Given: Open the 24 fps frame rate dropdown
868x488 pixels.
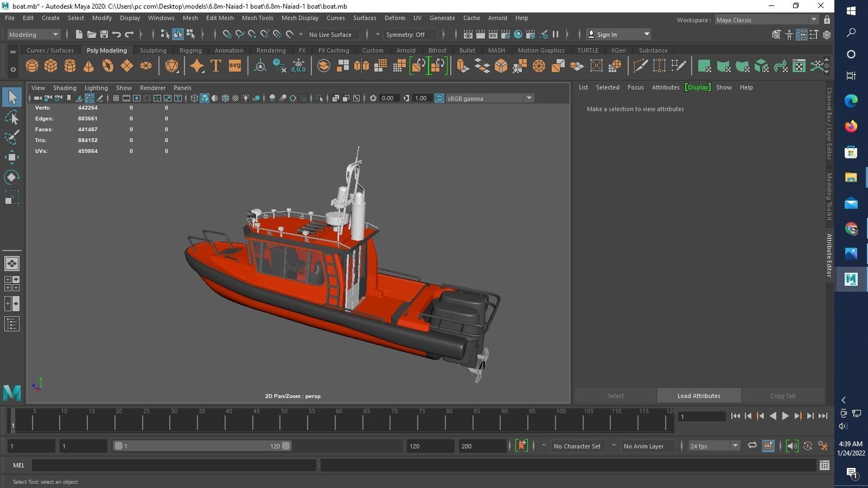Looking at the screenshot, I should tap(714, 446).
